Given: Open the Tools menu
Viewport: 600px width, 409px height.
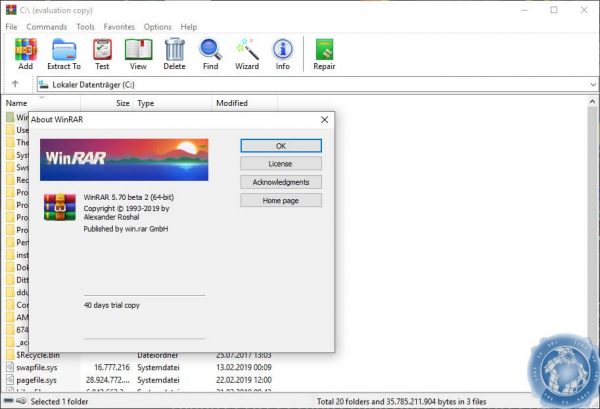Looking at the screenshot, I should pyautogui.click(x=85, y=27).
